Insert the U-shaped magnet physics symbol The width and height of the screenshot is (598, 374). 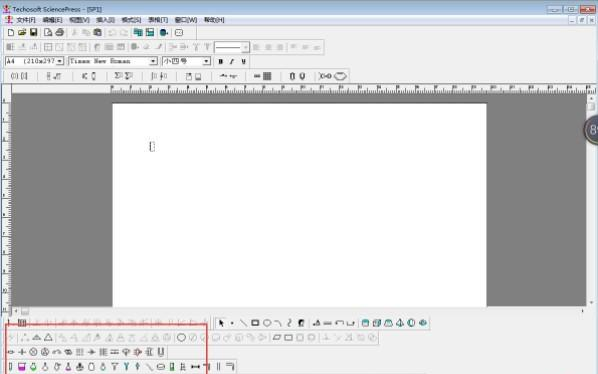(x=161, y=352)
